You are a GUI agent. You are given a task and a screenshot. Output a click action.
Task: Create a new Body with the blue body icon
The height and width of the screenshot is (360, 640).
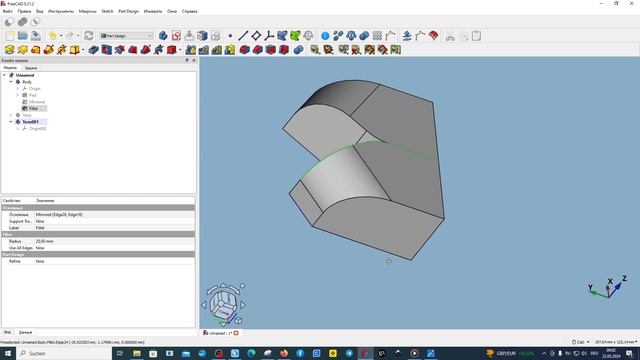click(x=163, y=36)
